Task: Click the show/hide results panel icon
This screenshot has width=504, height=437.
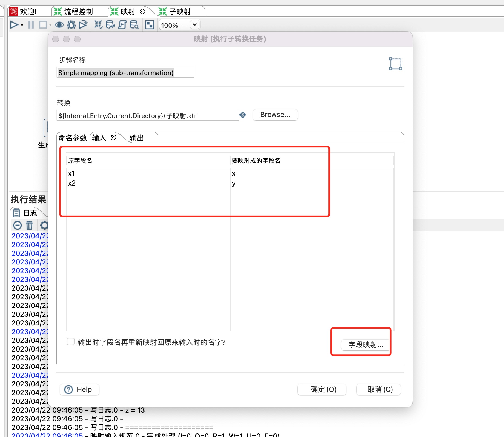Action: (149, 25)
